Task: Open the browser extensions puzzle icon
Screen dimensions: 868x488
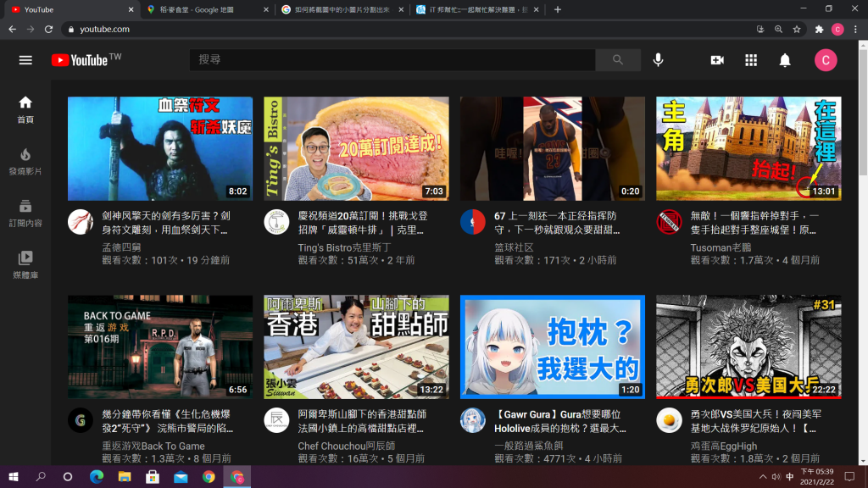Action: 820,30
